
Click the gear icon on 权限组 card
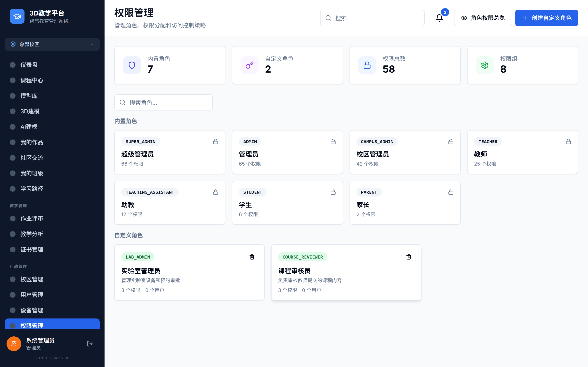[484, 65]
